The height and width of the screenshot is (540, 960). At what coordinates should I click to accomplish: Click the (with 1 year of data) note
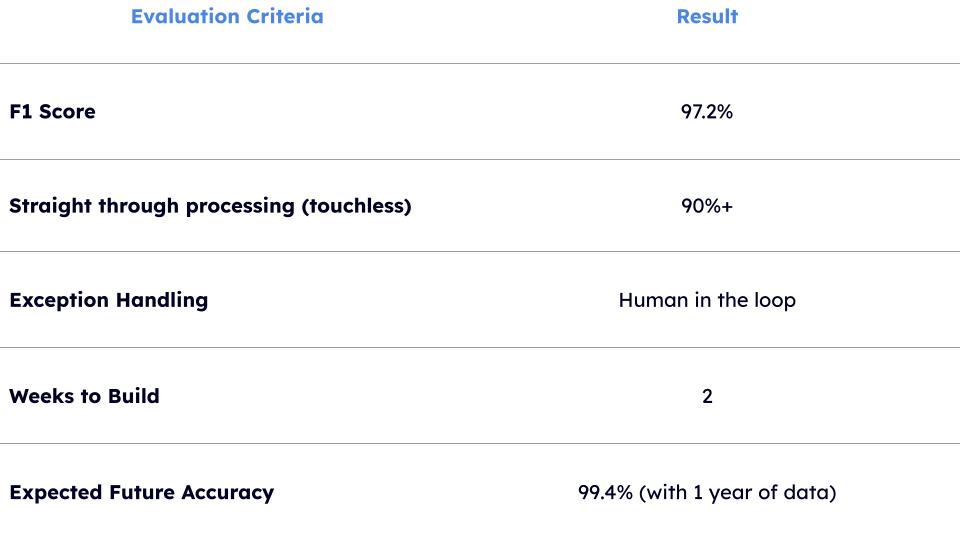[x=738, y=492]
